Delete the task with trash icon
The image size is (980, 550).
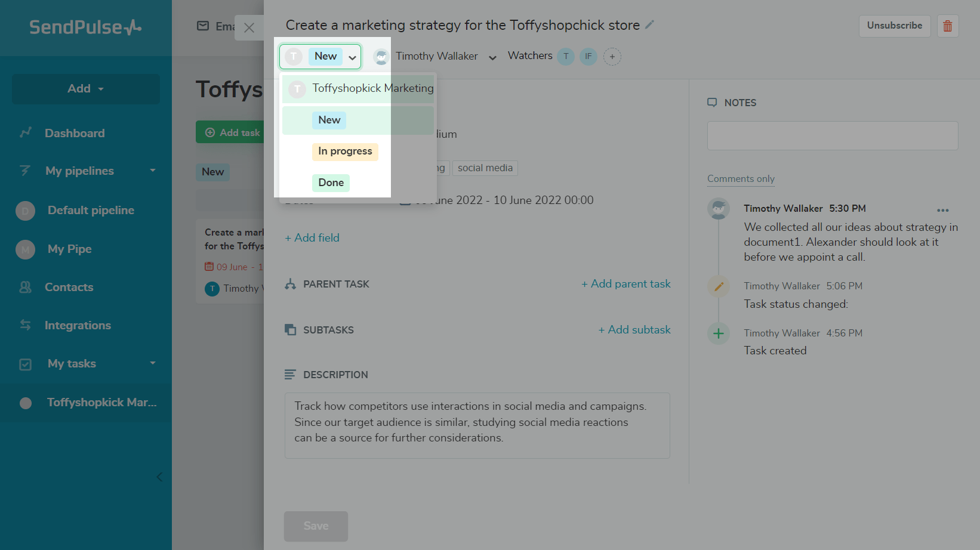click(948, 26)
